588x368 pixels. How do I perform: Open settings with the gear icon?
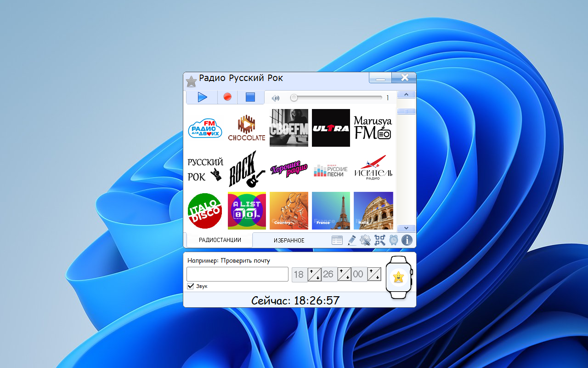point(365,240)
